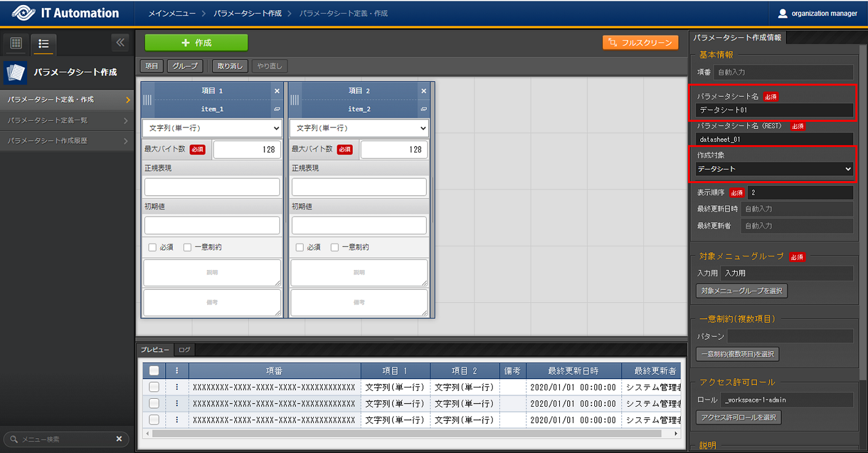Open 項目 1 data type dropdown
The image size is (868, 453).
pyautogui.click(x=212, y=128)
